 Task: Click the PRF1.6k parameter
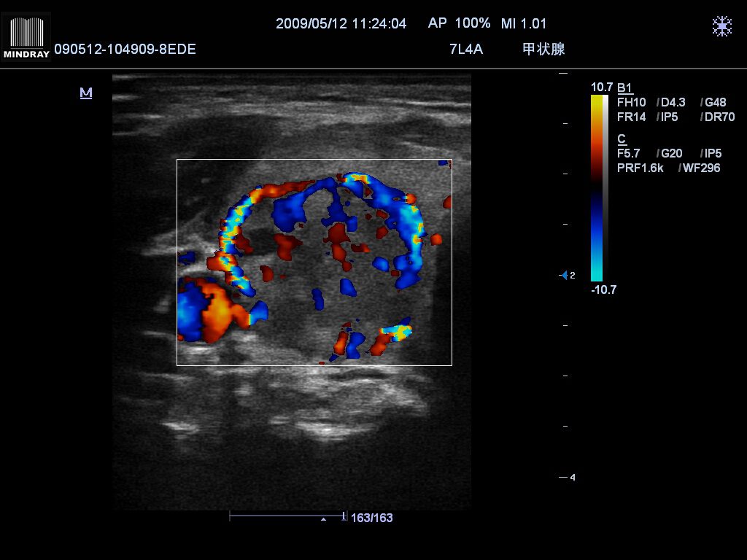click(x=640, y=168)
